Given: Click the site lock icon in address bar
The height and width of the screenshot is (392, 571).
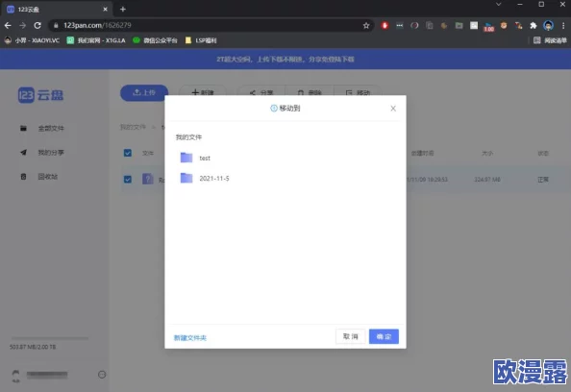Looking at the screenshot, I should pyautogui.click(x=56, y=25).
